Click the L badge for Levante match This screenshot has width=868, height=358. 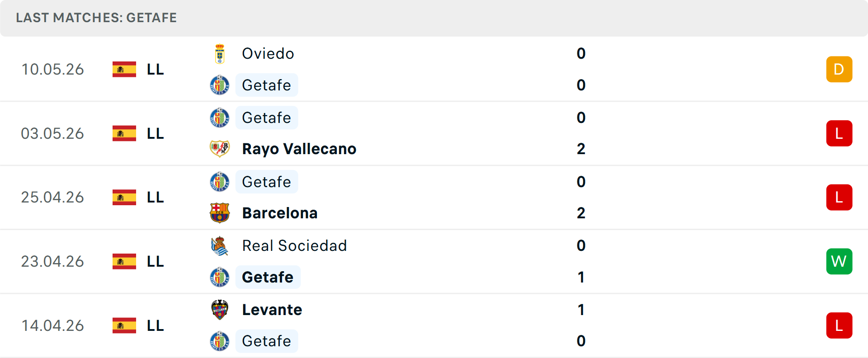pyautogui.click(x=839, y=325)
